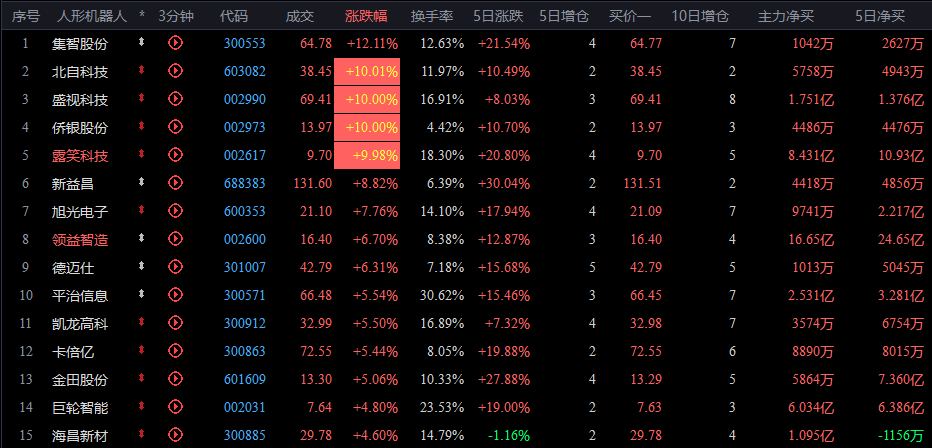Click the marker icon beside 领益智造

[x=141, y=238]
